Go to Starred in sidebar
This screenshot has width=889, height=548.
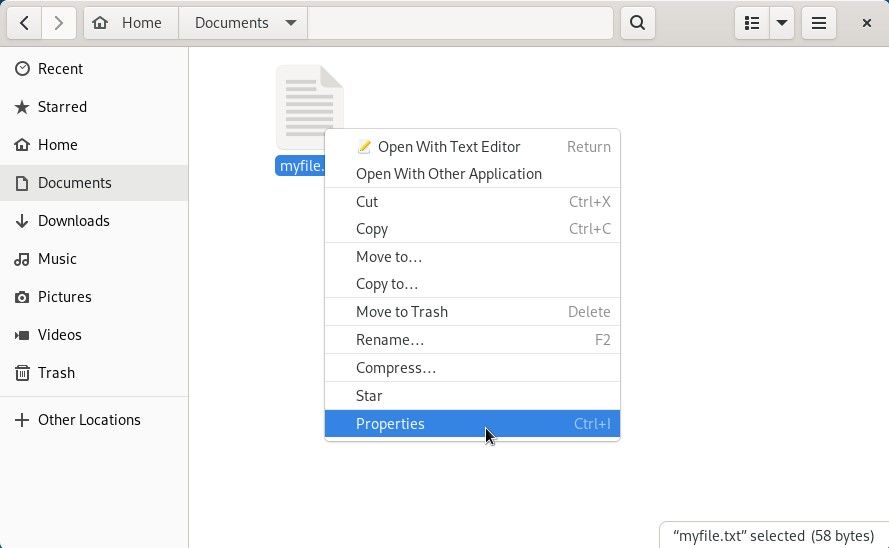[62, 107]
